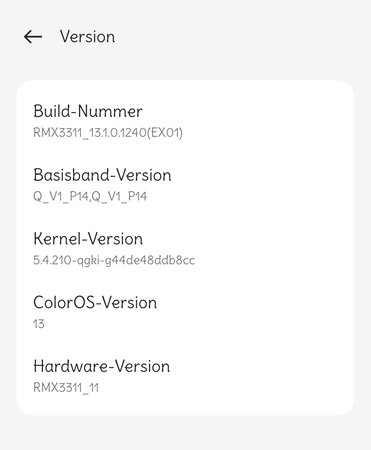Select the 5.4.210-qgki-g44de48ddb8cc kernel string

point(114,260)
